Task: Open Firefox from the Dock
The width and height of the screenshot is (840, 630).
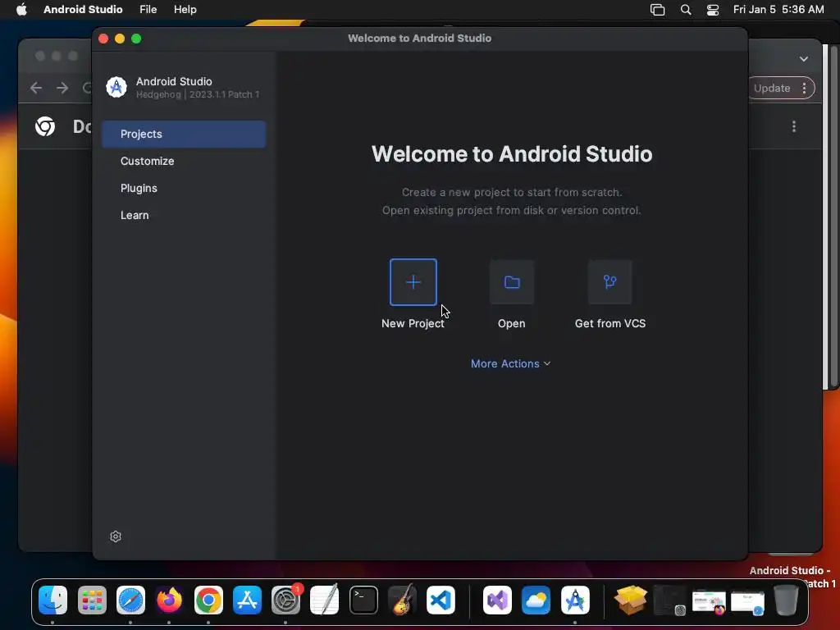Action: point(169,600)
